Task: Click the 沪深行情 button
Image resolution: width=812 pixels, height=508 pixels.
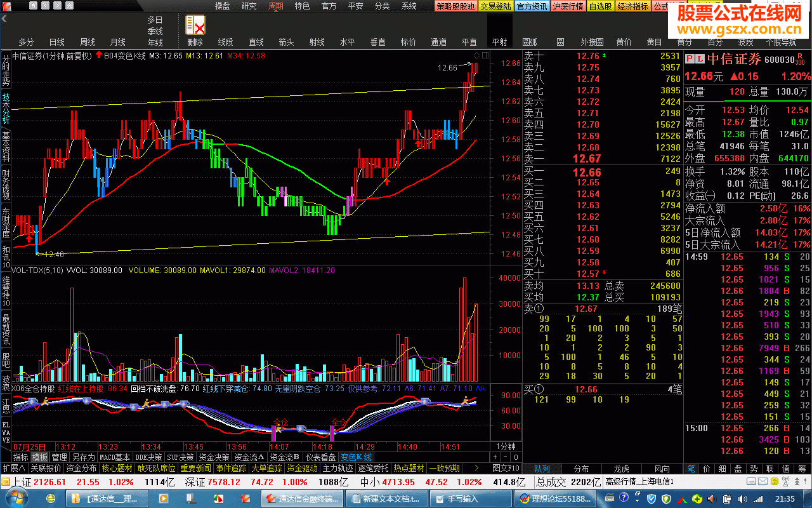Action: [x=568, y=6]
